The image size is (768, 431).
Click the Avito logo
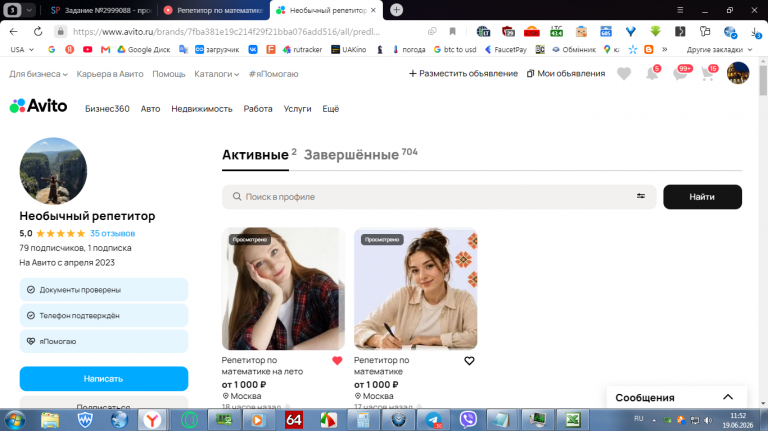(x=38, y=106)
